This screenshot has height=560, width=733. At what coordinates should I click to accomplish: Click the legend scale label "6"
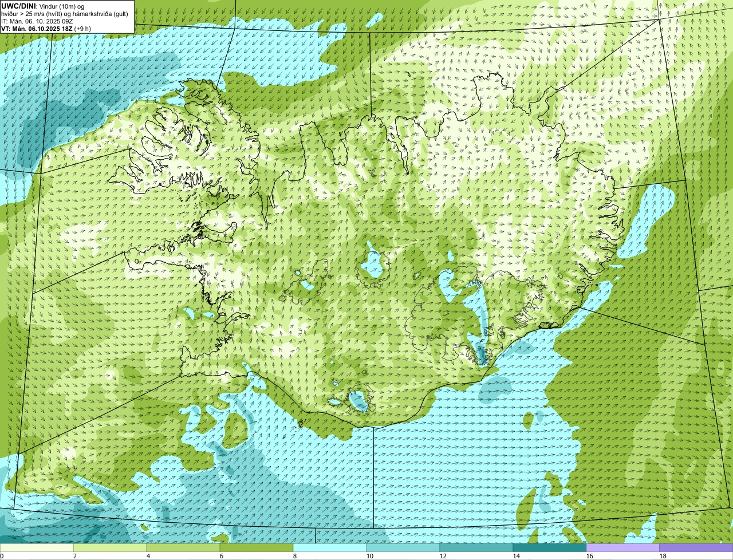point(222,556)
